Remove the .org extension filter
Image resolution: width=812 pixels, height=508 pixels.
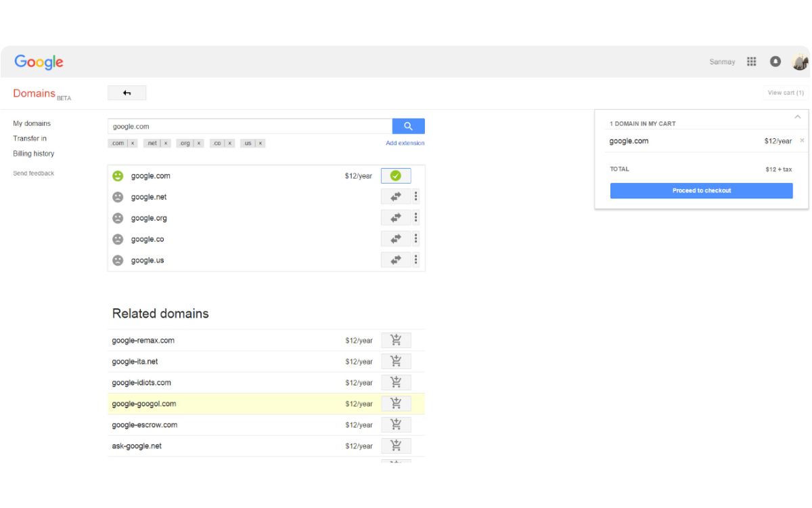[x=199, y=144]
